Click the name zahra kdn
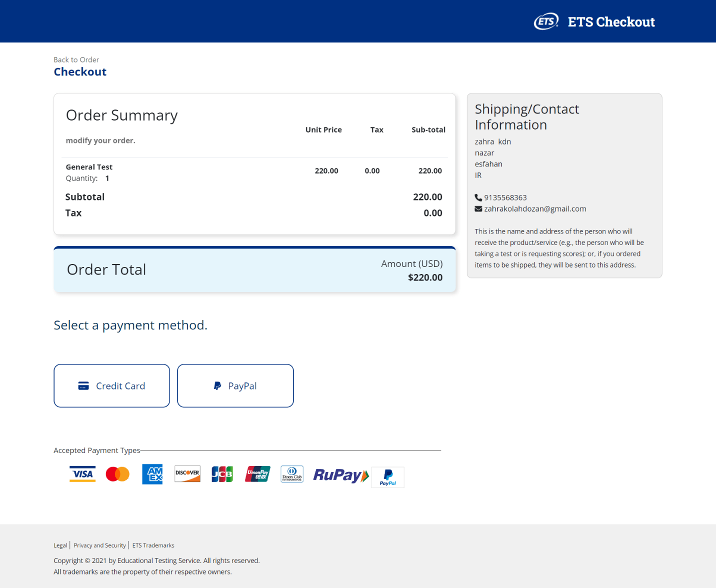The image size is (716, 588). pos(493,141)
